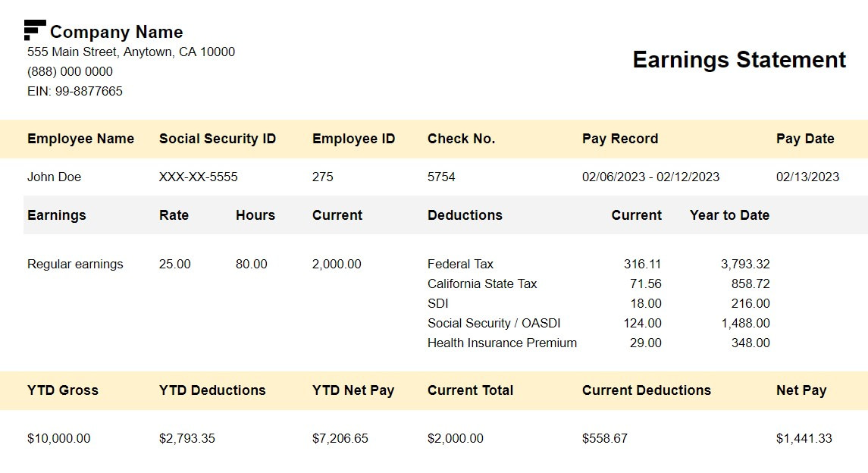Click the Health Insurance Premium entry
The height and width of the screenshot is (473, 868).
coord(502,343)
